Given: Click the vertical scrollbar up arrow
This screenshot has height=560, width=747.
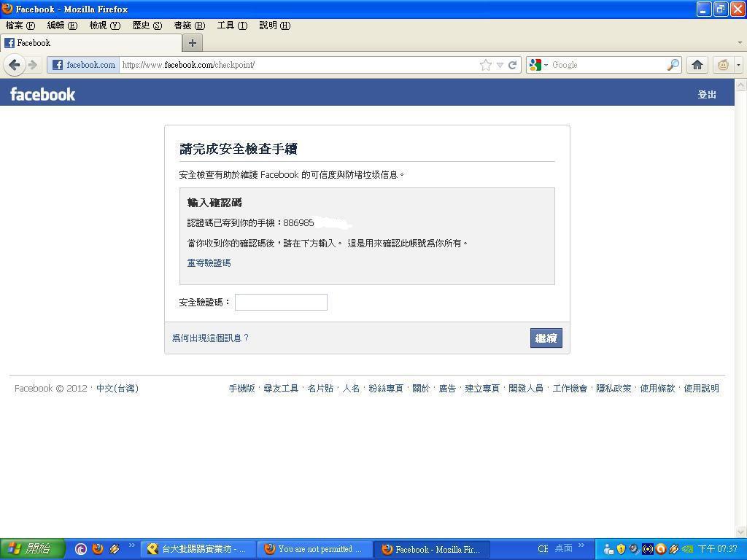Looking at the screenshot, I should (741, 85).
